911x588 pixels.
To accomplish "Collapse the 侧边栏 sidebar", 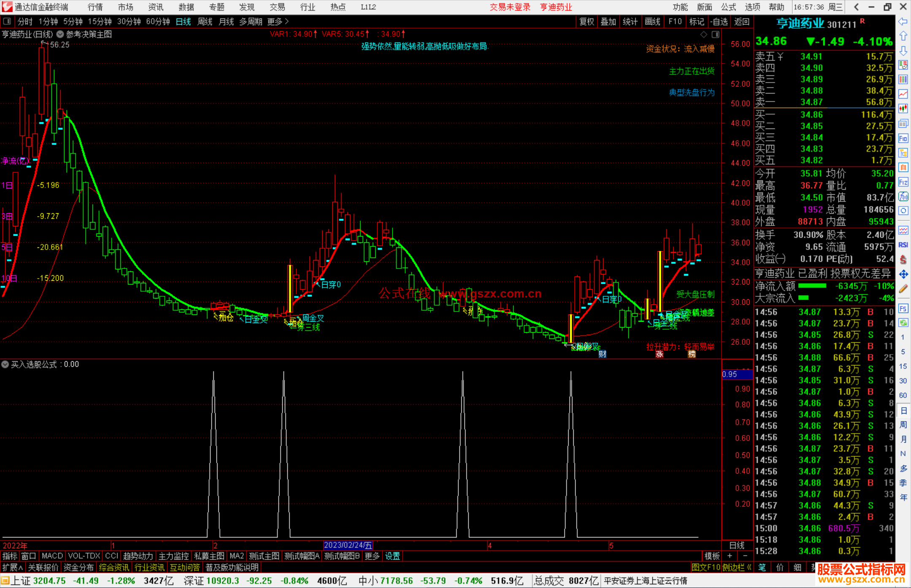I will 737,567.
